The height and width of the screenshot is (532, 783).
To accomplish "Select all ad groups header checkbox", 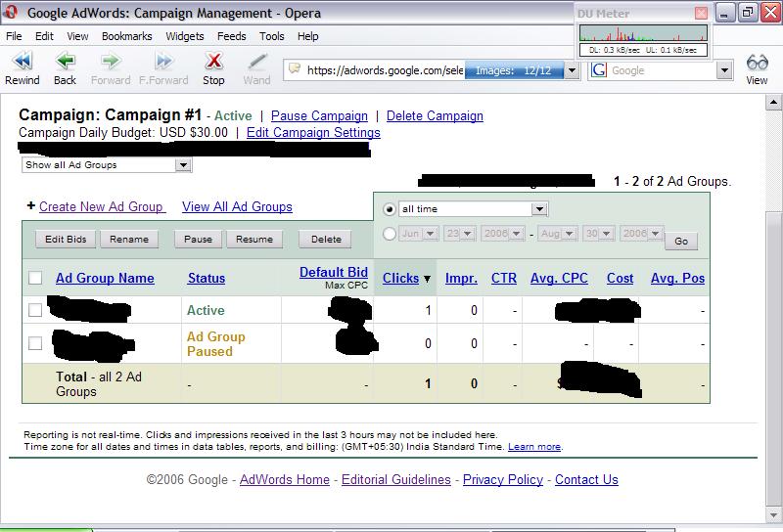I will point(35,278).
